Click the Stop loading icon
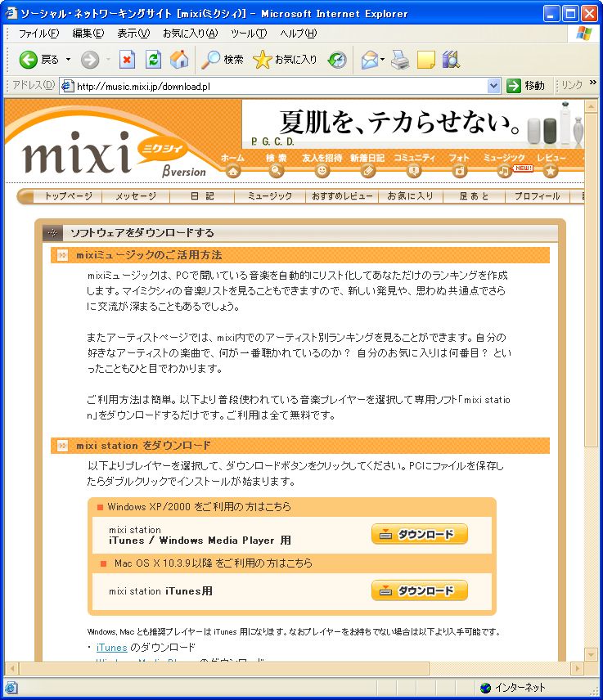This screenshot has height=700, width=603. click(x=128, y=60)
